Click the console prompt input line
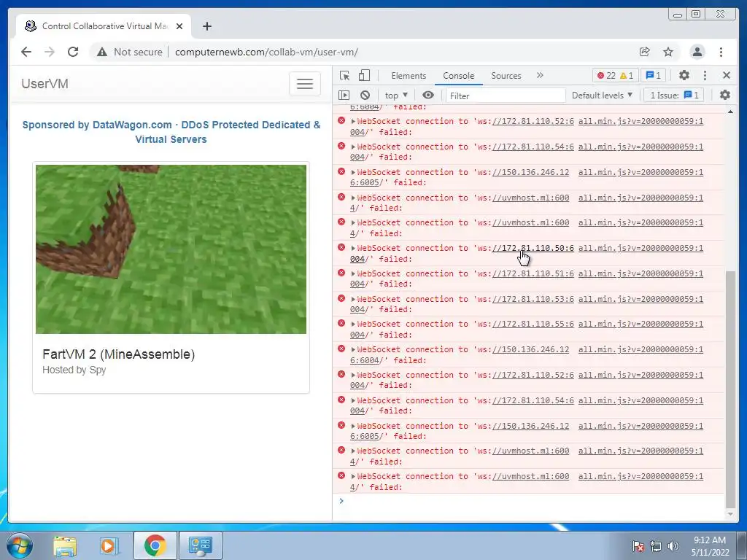Screen dimensions: 747x560 pos(531,501)
